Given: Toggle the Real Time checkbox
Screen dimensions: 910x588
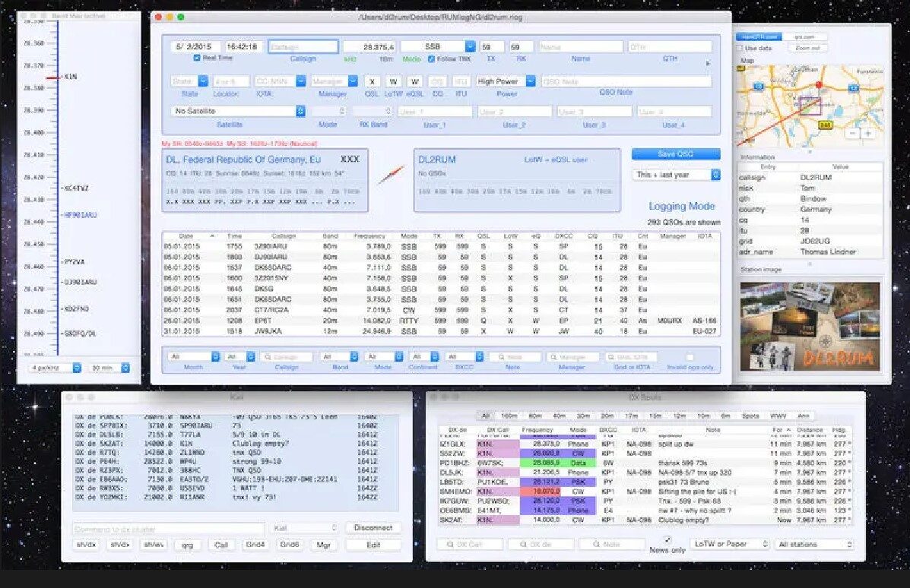Looking at the screenshot, I should [x=197, y=58].
